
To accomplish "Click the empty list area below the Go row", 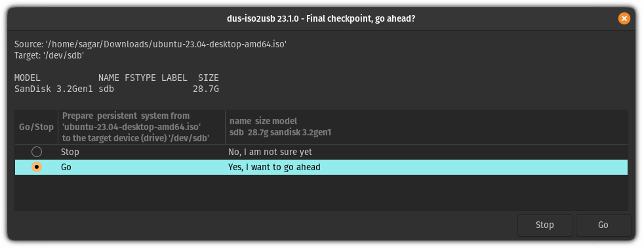I will [321, 192].
